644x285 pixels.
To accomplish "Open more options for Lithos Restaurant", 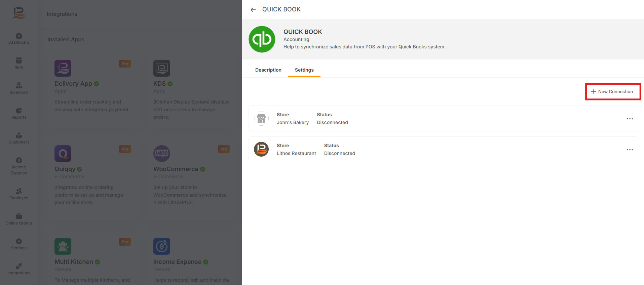I will tap(630, 150).
